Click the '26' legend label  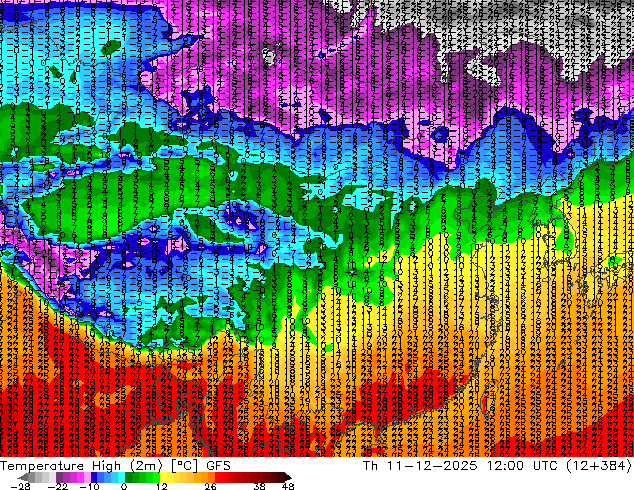(x=210, y=486)
